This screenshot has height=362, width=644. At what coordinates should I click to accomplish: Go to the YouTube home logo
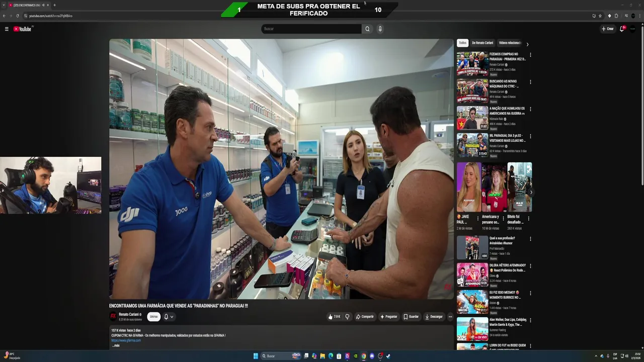[23, 29]
